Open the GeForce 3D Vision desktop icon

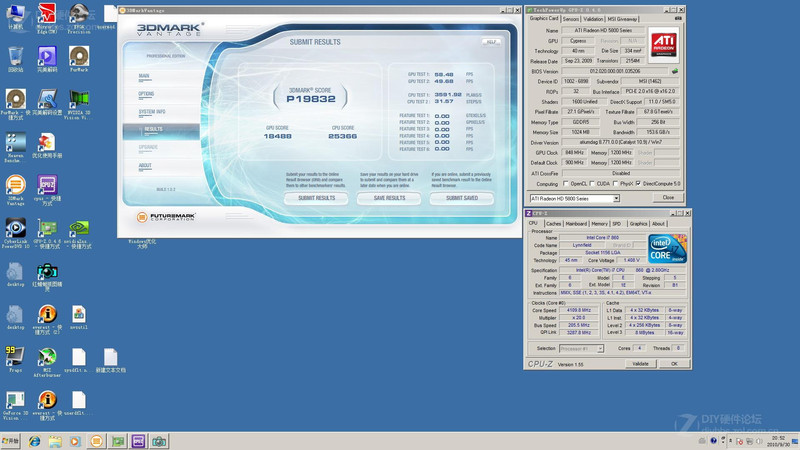click(15, 405)
